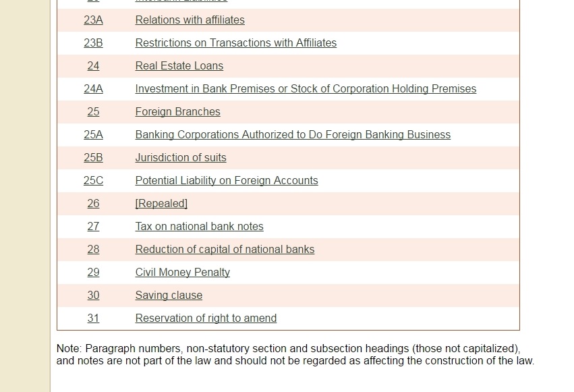Screen dimensions: 574x392
Task: Click section number 24A link
Action: coord(93,89)
